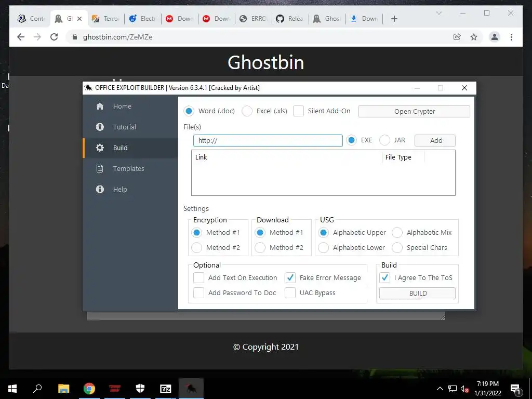The width and height of the screenshot is (532, 399).
Task: Choose the JAR file type radio
Action: tap(385, 140)
